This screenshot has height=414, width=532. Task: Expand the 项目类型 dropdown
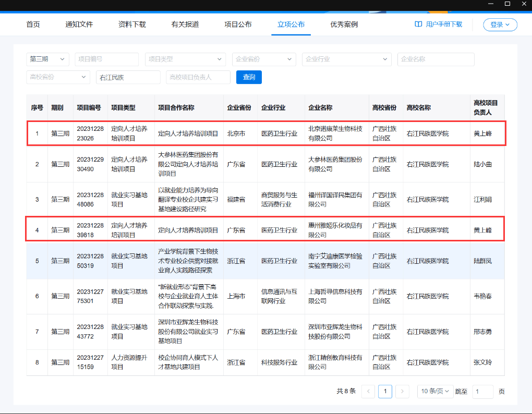tap(185, 59)
